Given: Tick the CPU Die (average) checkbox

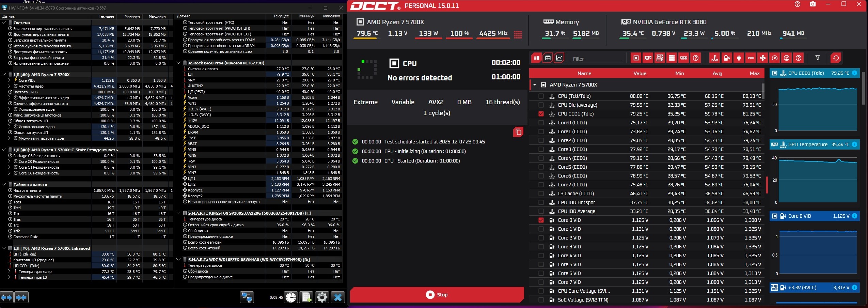Looking at the screenshot, I should tap(541, 105).
